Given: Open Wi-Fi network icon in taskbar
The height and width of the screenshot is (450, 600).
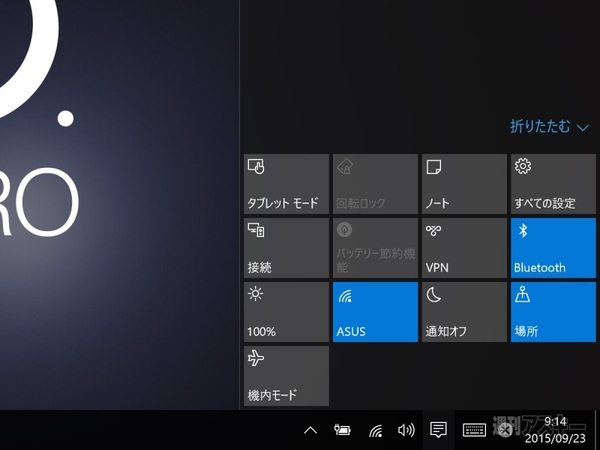Looking at the screenshot, I should [376, 430].
